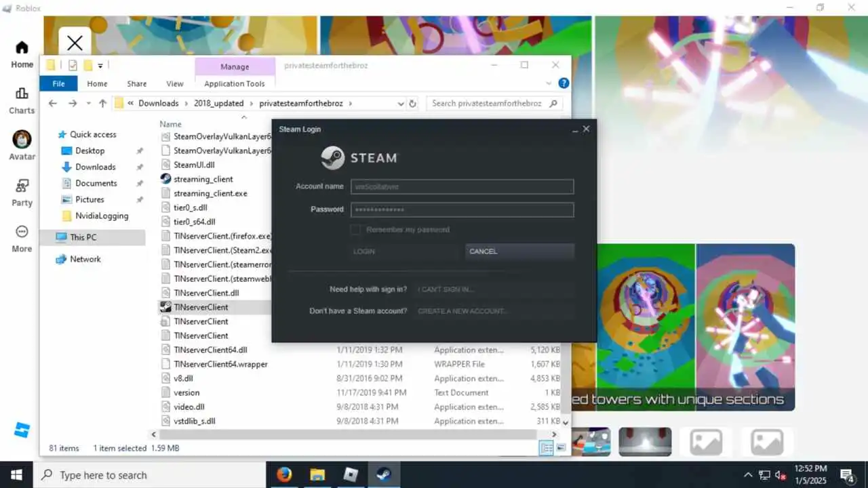
Task: Open the address bar history dropdown
Action: click(401, 104)
